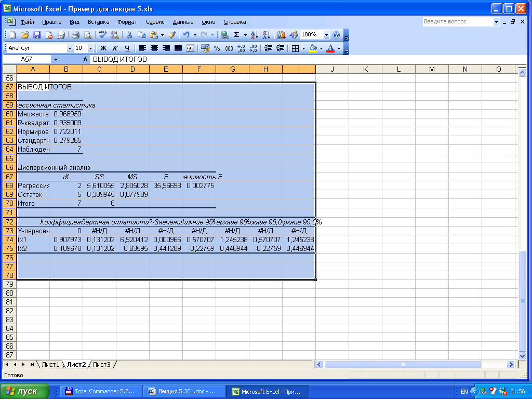Create a new blank workbook

(13, 35)
